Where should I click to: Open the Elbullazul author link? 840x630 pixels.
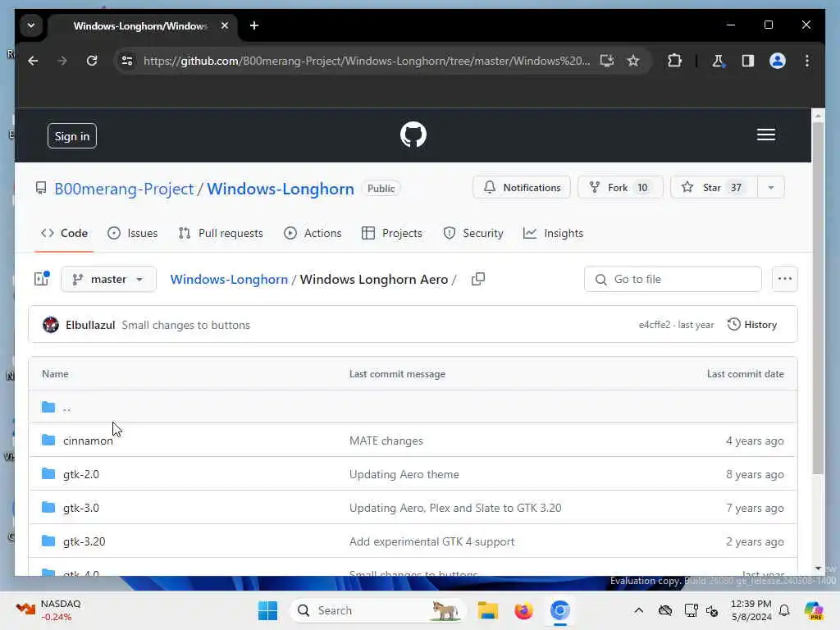coord(90,325)
